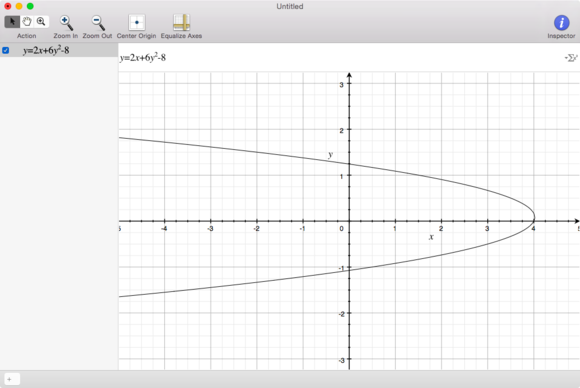The image size is (580, 388).
Task: Click the yellow minimize window button
Action: (19, 6)
